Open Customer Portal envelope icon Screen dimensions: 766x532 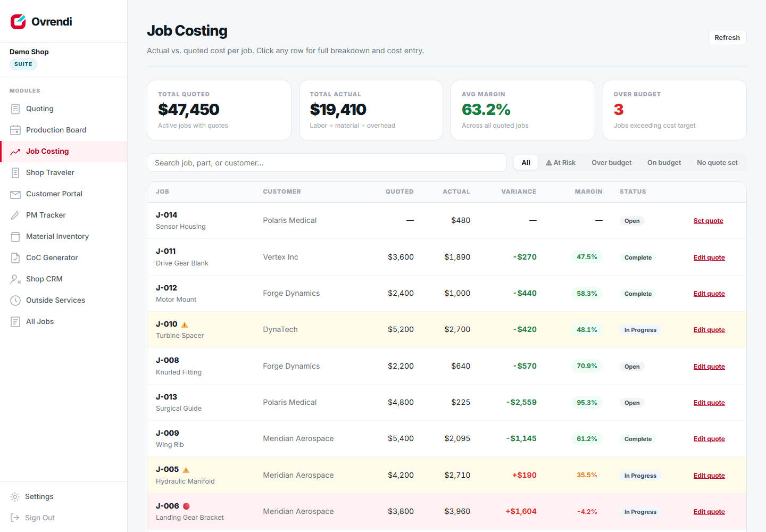click(15, 194)
